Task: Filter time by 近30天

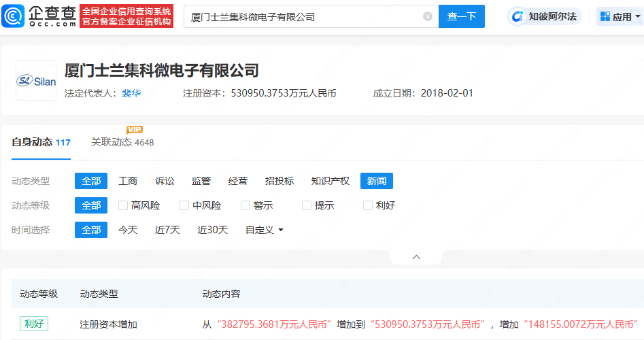Action: [x=212, y=230]
